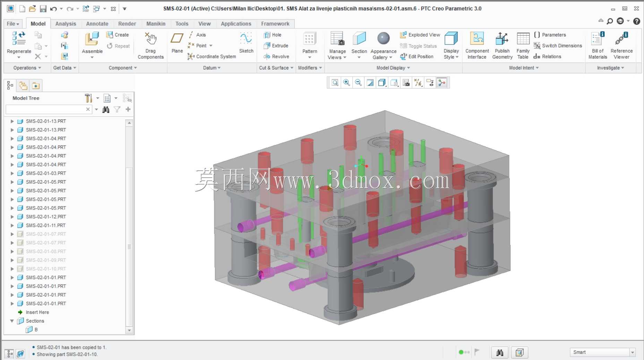This screenshot has height=360, width=644.
Task: Click the Save icon in the quick access toolbar
Action: coord(43,9)
